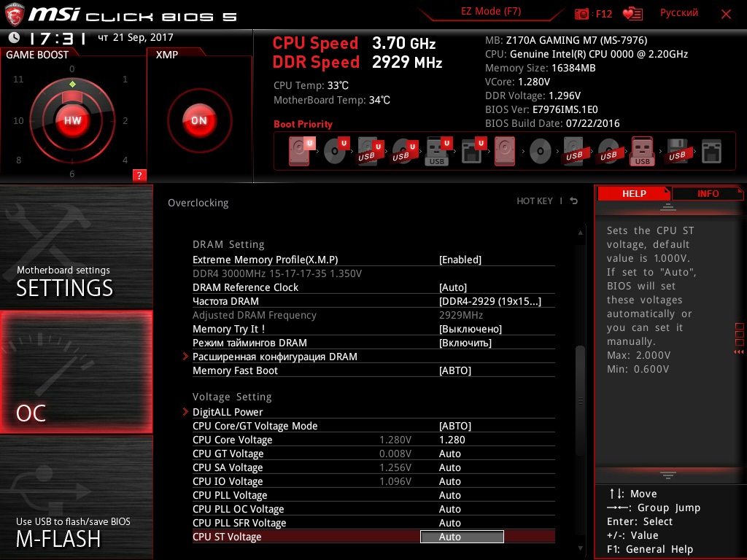Switch to EZ Mode (F7)
The image size is (747, 560).
491,12
